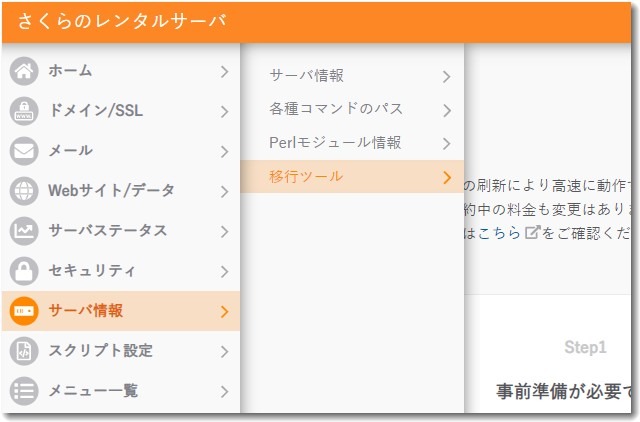Expand the chevron next to Webサイト/データ

tap(224, 191)
